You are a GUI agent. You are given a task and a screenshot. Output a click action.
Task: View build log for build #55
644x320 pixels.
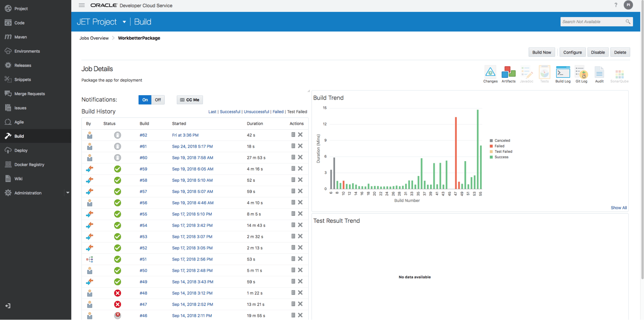tap(293, 214)
